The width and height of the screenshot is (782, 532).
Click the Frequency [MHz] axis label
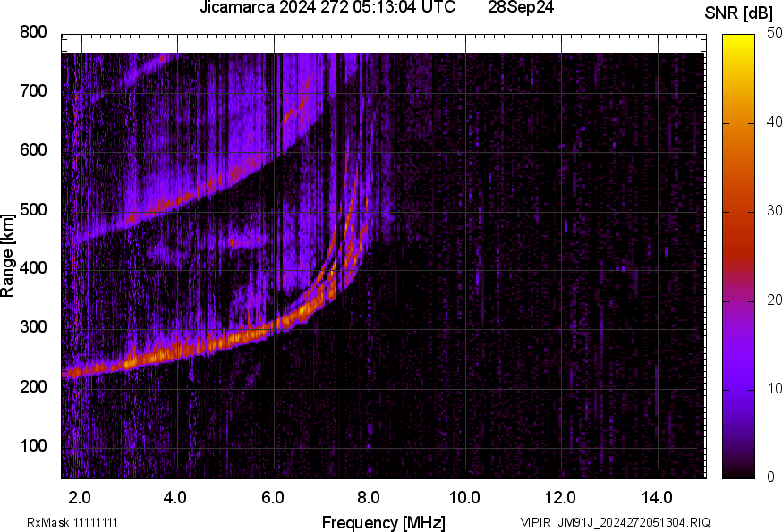coord(383,522)
